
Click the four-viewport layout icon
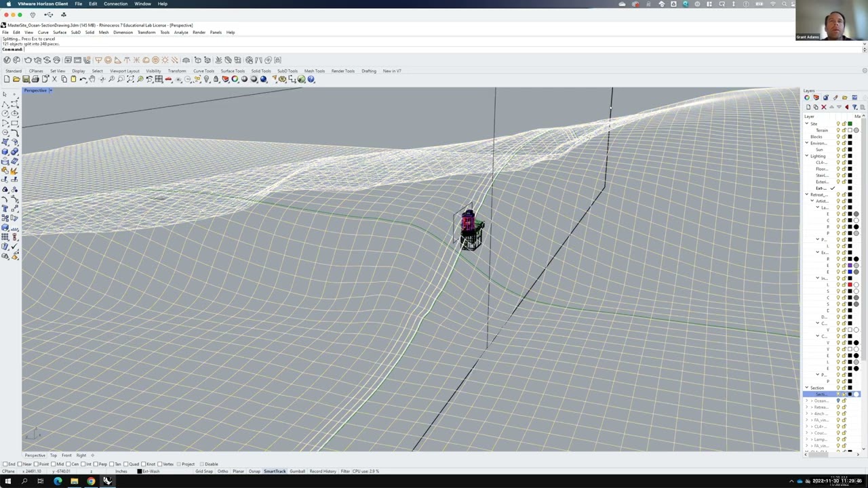159,79
